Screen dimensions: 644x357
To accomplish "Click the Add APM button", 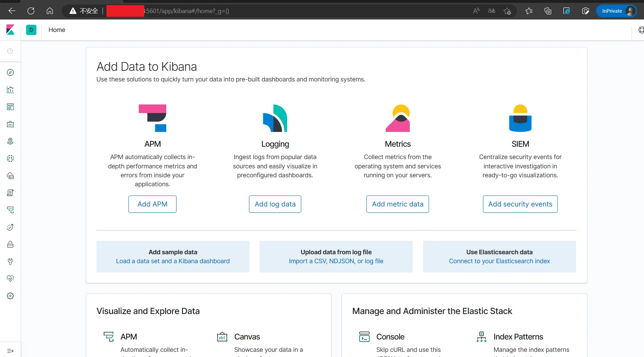I will (x=152, y=204).
